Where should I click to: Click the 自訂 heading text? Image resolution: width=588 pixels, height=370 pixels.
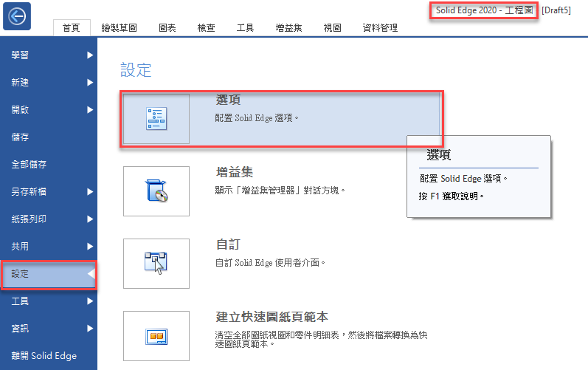pyautogui.click(x=229, y=244)
